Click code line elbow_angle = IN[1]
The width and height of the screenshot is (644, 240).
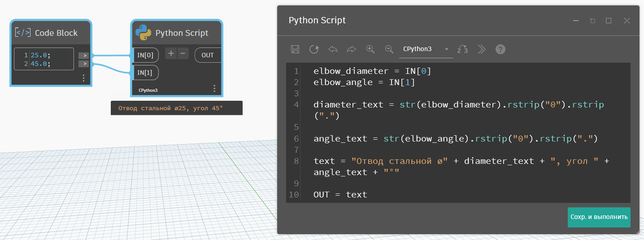pyautogui.click(x=364, y=82)
